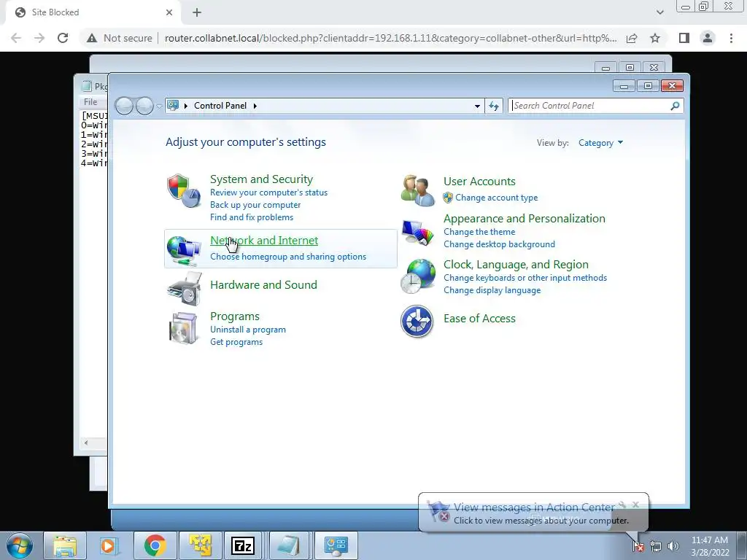
Task: Launch Windows Media Player from taskbar
Action: click(x=108, y=545)
